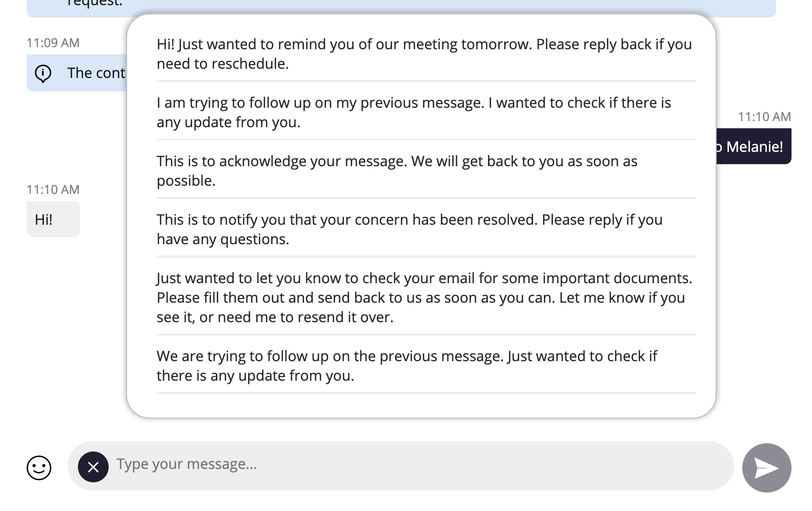Click the 11:09 AM timestamp
812x511 pixels.
[53, 43]
